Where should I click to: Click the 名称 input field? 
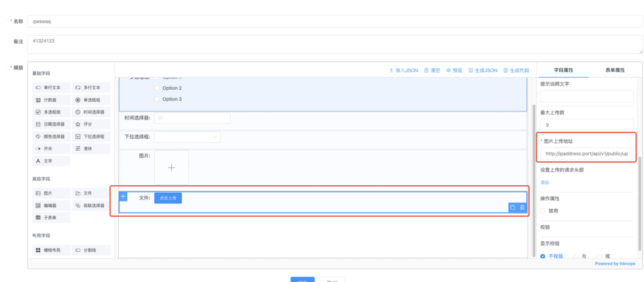(335, 22)
